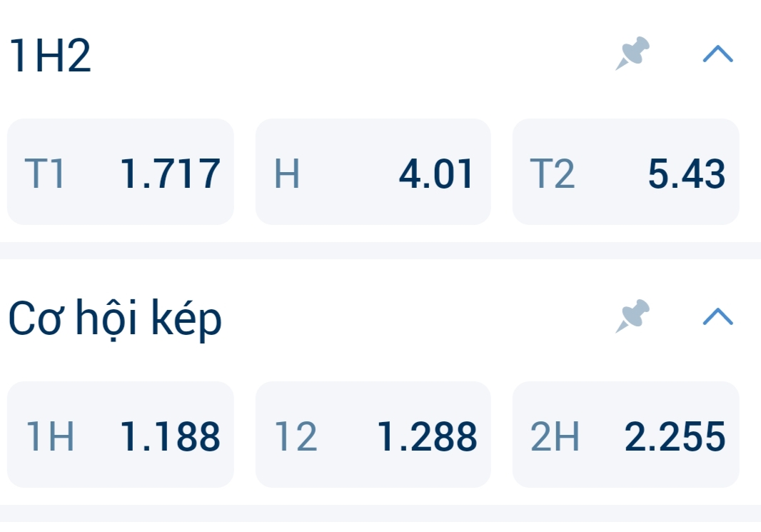Tap the 4.01 odds value

(x=435, y=174)
